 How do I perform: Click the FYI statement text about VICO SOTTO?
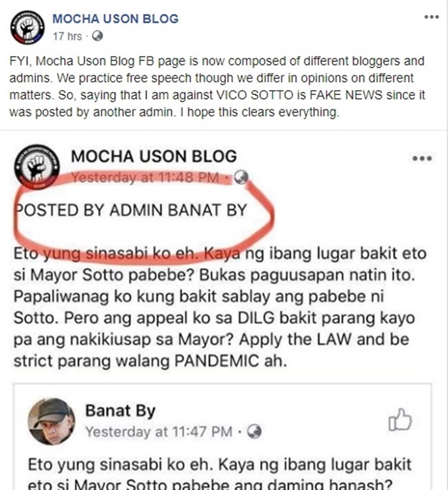point(217,87)
